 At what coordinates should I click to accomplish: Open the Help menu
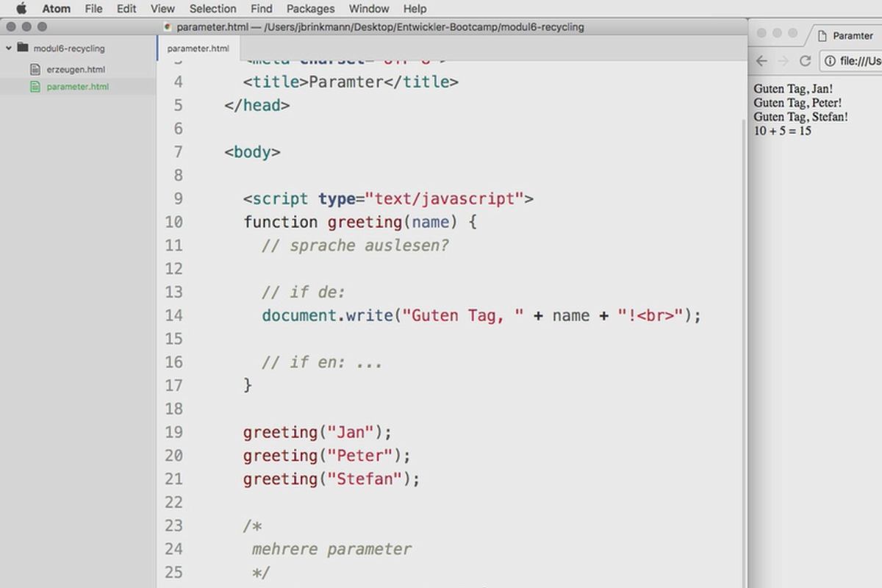coord(415,9)
